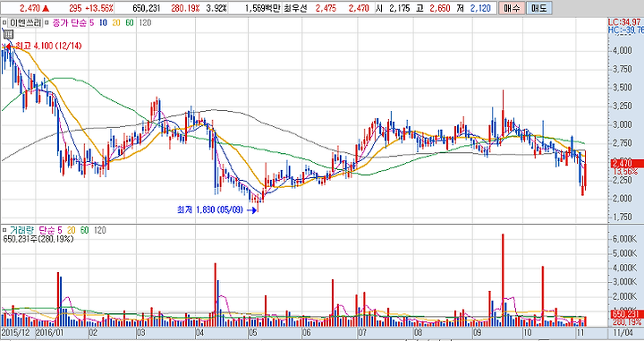Click the 11/04 date label at bottom right
This screenshot has width=644, height=341.
click(624, 332)
